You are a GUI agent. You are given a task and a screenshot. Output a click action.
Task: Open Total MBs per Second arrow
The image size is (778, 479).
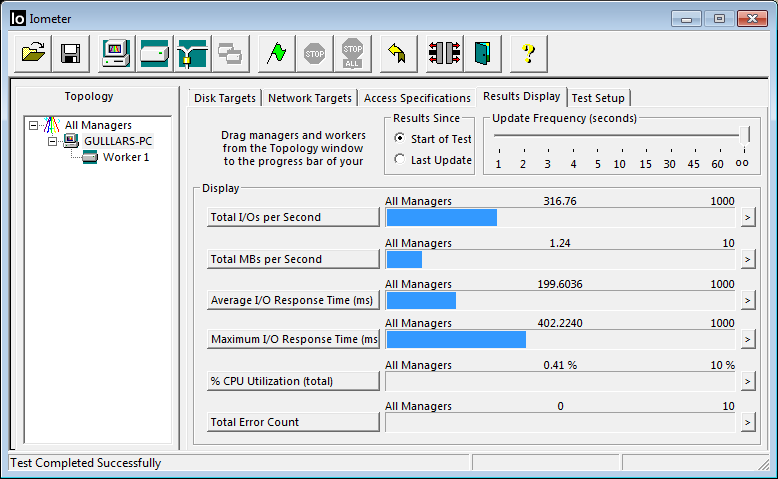point(748,260)
